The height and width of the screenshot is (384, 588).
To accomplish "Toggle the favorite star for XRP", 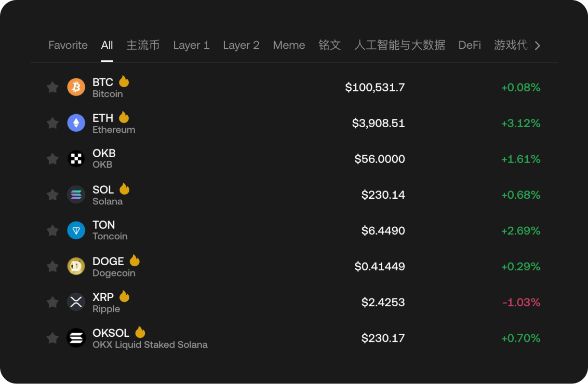I will 52,302.
